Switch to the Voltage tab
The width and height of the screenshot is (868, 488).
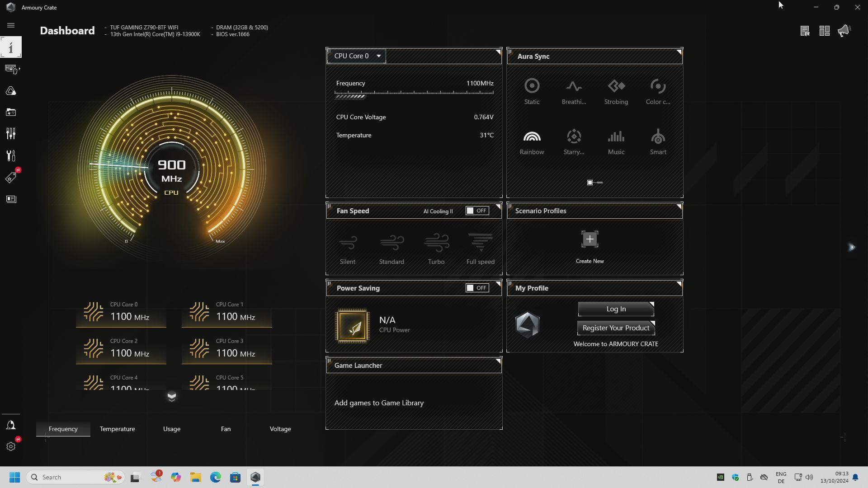tap(280, 429)
